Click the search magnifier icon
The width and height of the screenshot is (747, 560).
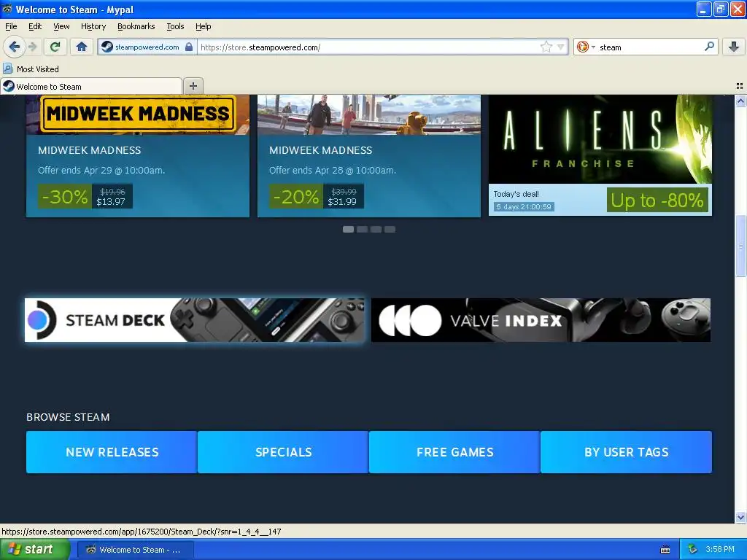point(709,46)
